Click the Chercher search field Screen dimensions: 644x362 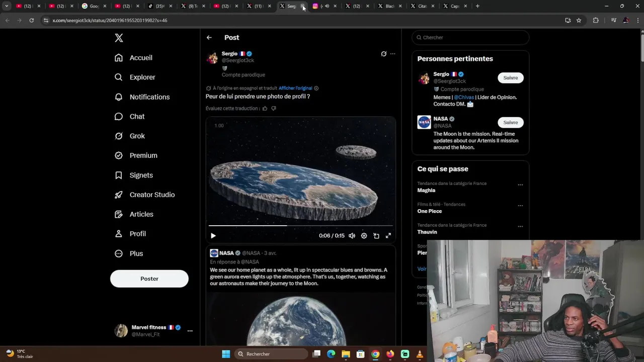tap(470, 38)
